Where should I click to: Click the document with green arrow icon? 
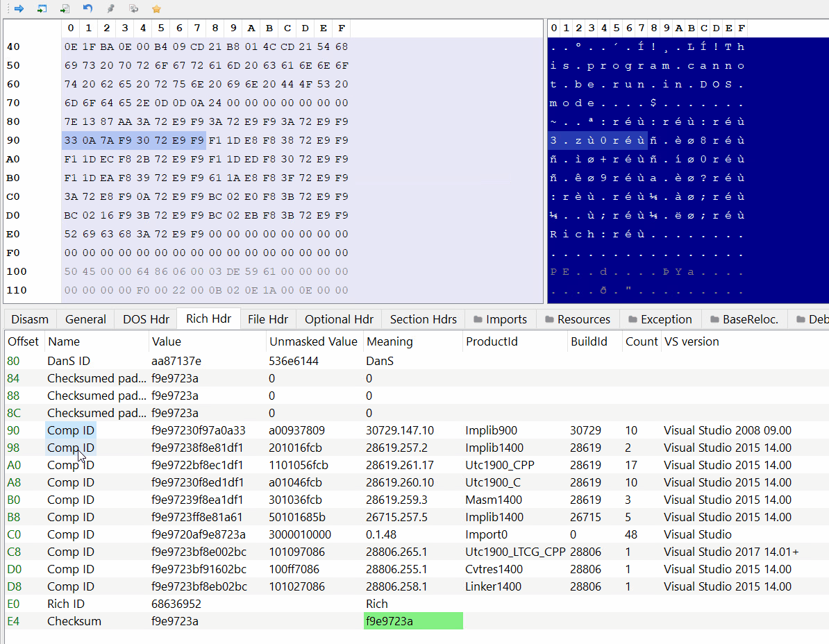tap(65, 9)
